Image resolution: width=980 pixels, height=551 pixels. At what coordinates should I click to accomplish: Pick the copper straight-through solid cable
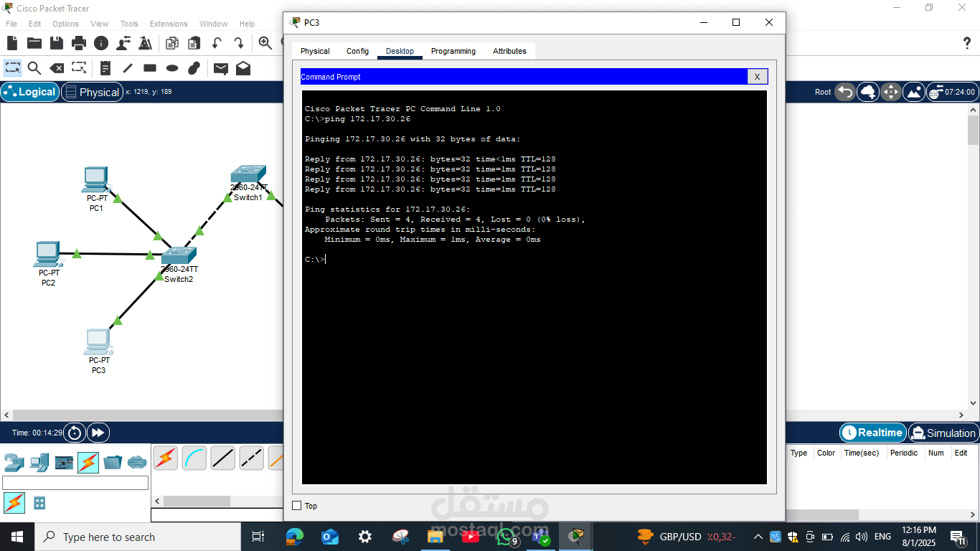(x=222, y=458)
